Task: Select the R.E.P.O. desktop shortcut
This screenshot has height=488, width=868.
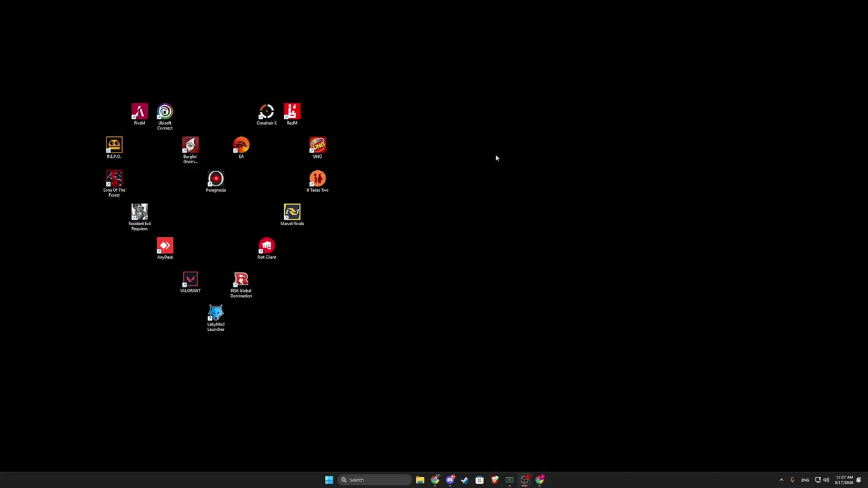Action: coord(114,148)
